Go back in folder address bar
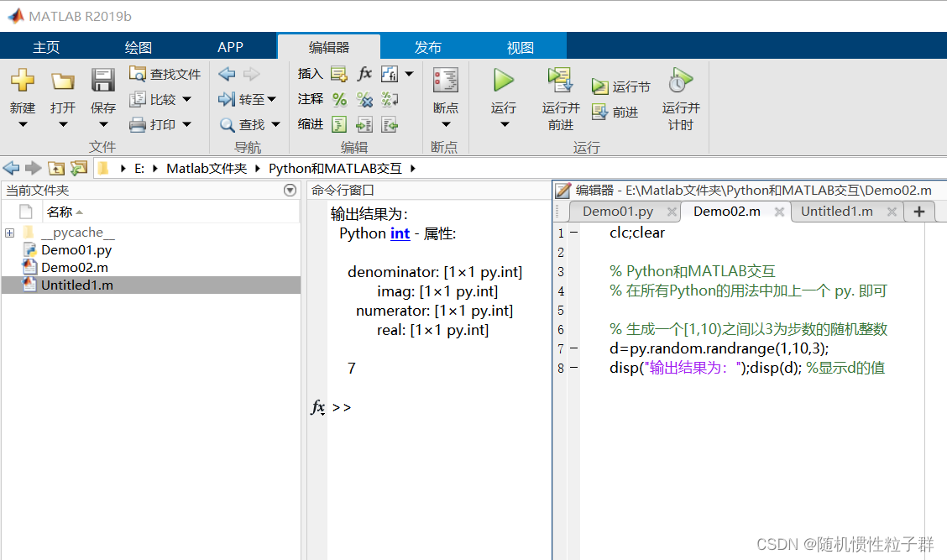 coord(12,168)
